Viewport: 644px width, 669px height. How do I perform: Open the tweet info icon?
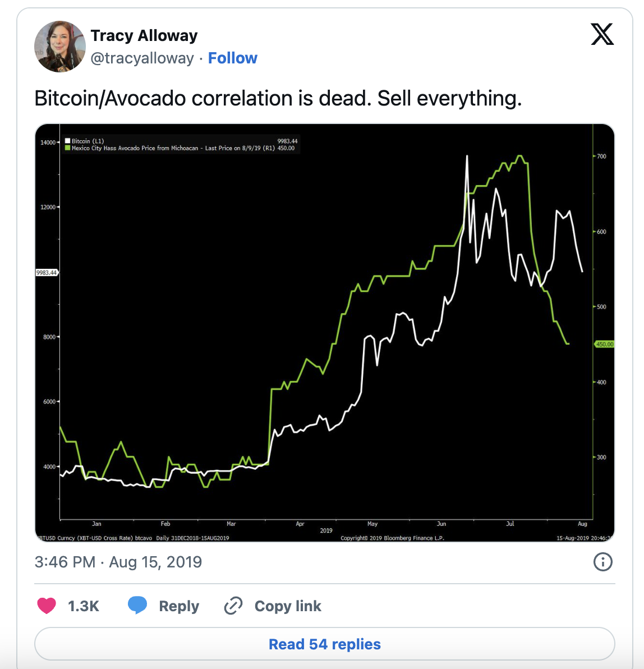click(602, 562)
